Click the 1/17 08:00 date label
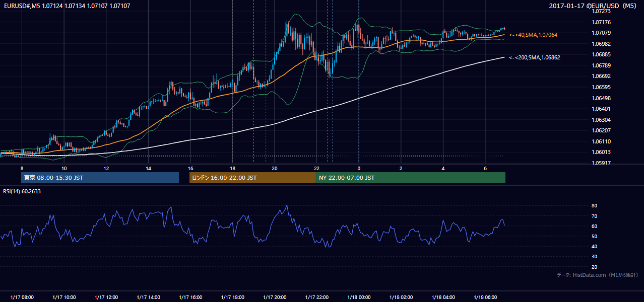 pyautogui.click(x=22, y=297)
